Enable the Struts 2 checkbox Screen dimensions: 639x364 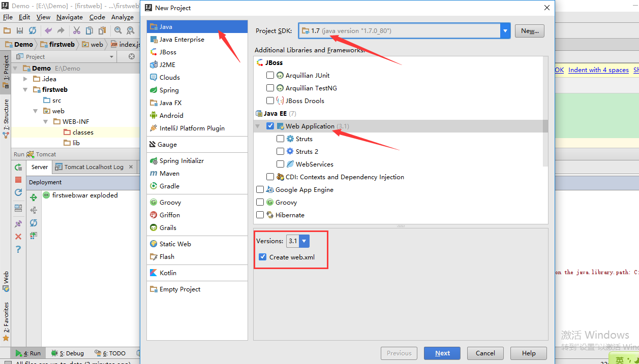[x=280, y=151]
